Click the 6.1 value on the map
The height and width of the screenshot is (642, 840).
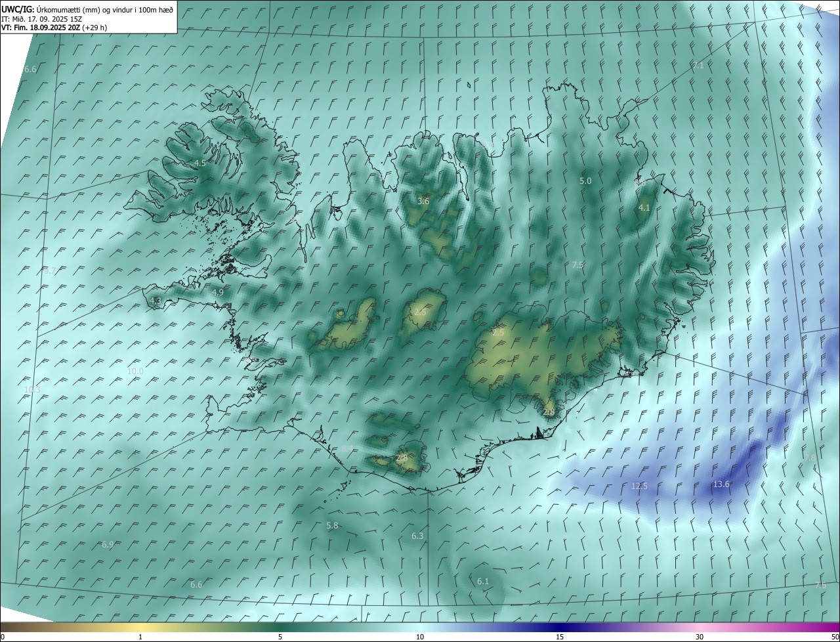483,582
